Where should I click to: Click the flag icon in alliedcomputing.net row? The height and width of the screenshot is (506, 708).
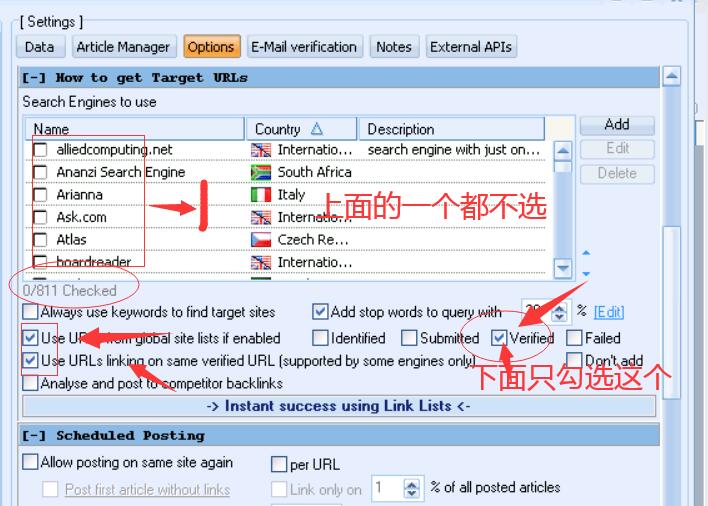261,150
